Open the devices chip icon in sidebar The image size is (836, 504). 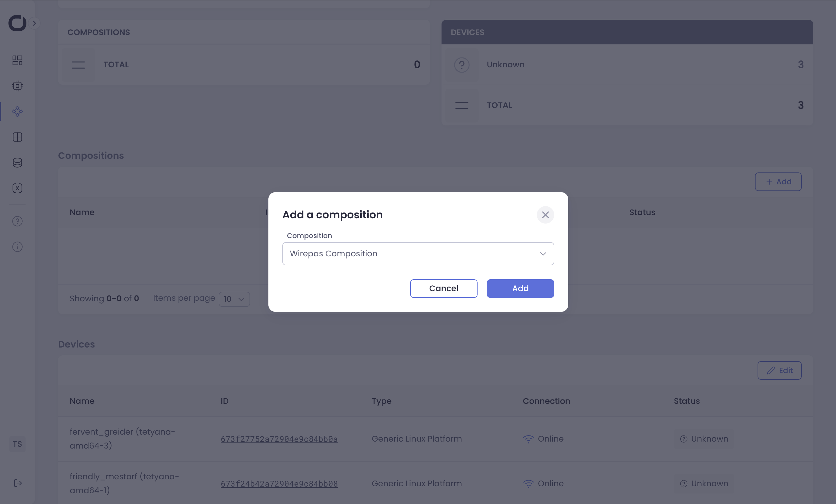(17, 86)
